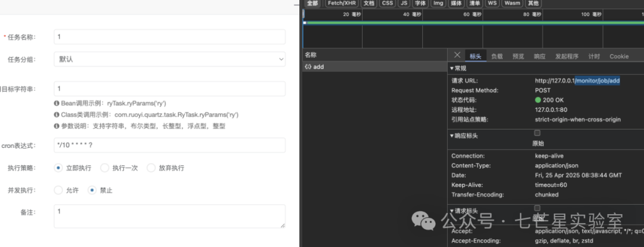Select 放弃执行 radio option
644x247 pixels.
[151, 168]
